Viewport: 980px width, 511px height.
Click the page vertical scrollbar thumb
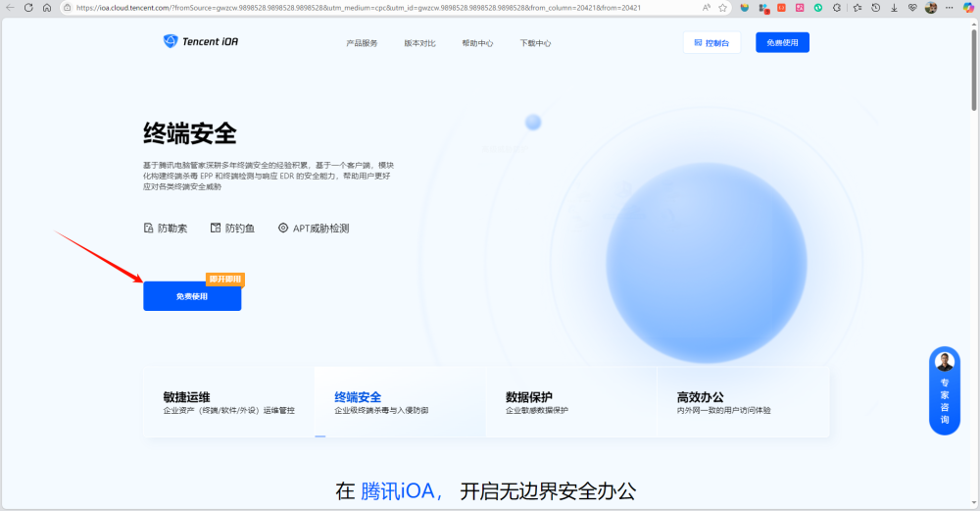pyautogui.click(x=974, y=69)
